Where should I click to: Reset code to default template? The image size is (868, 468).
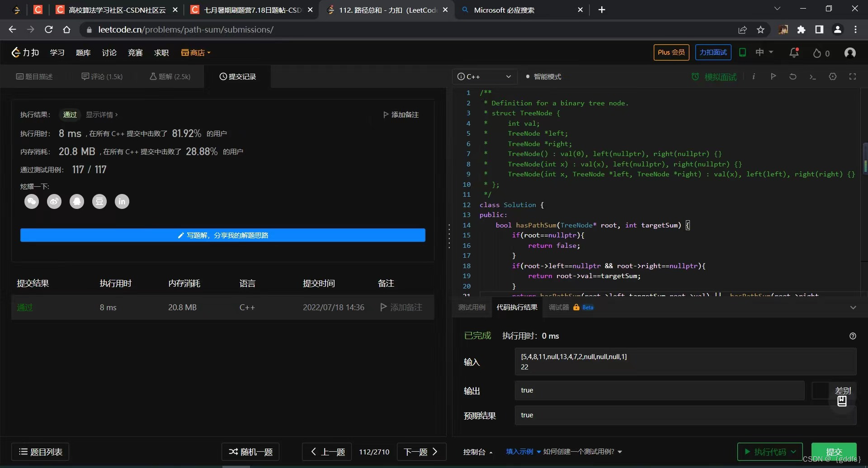(x=793, y=76)
